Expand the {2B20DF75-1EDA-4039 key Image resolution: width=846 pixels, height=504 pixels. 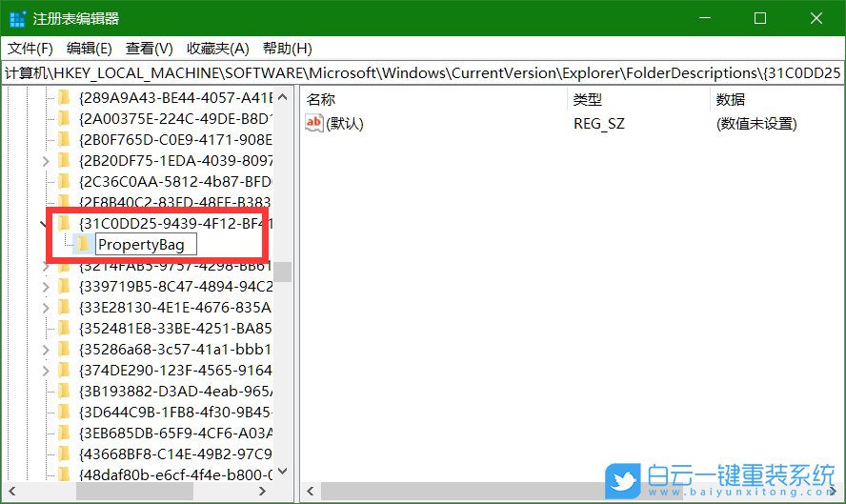(x=46, y=161)
